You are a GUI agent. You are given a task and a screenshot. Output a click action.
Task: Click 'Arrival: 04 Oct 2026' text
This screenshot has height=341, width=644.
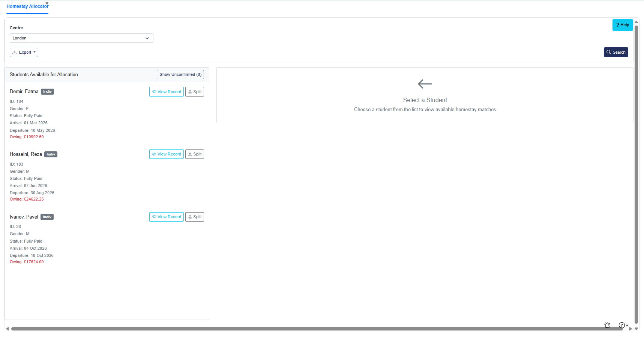28,248
